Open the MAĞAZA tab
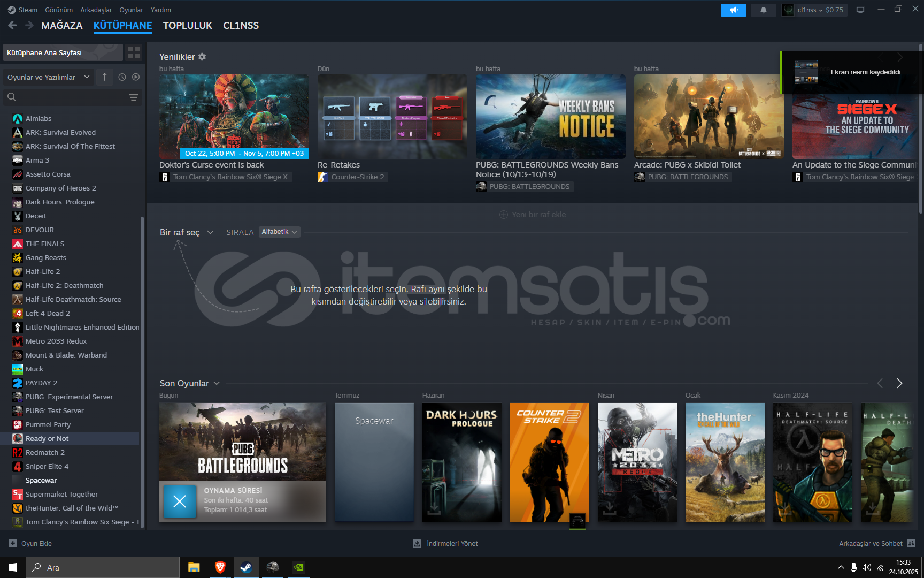The width and height of the screenshot is (924, 578). 61,26
